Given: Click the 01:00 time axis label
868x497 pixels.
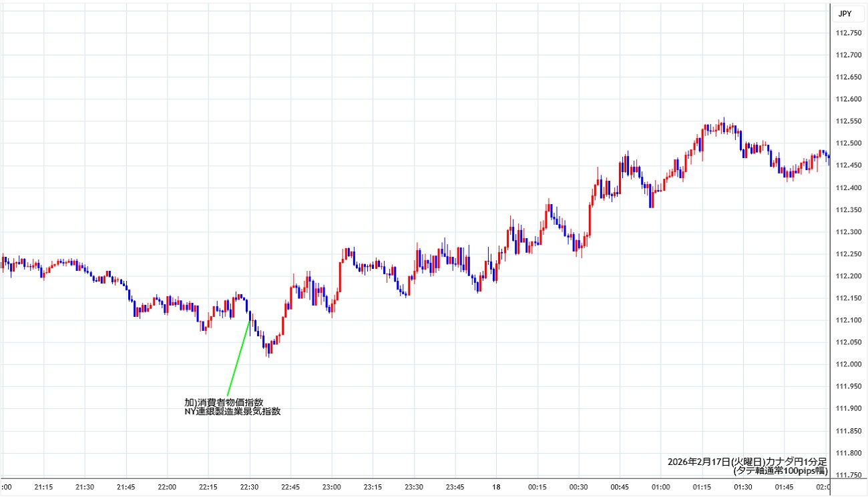Looking at the screenshot, I should click(x=661, y=487).
